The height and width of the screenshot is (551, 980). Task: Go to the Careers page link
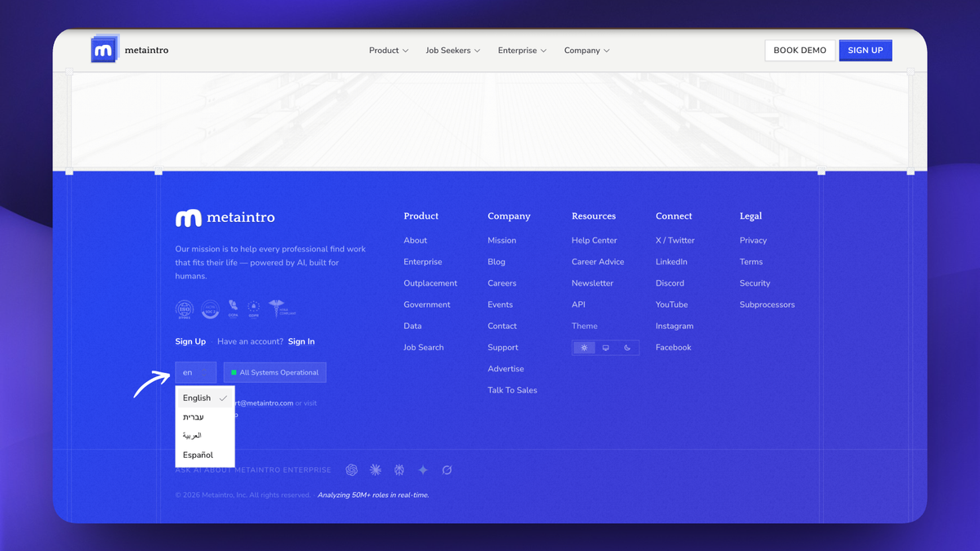coord(502,283)
